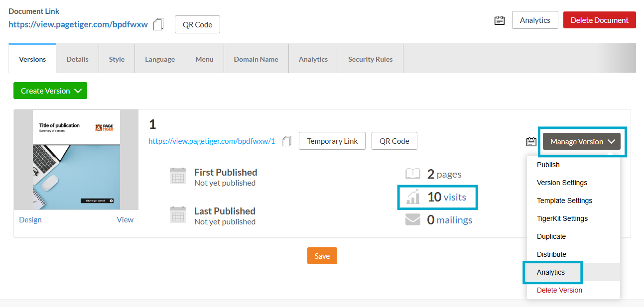644x307 pixels.
Task: Click the pages book icon
Action: (413, 174)
